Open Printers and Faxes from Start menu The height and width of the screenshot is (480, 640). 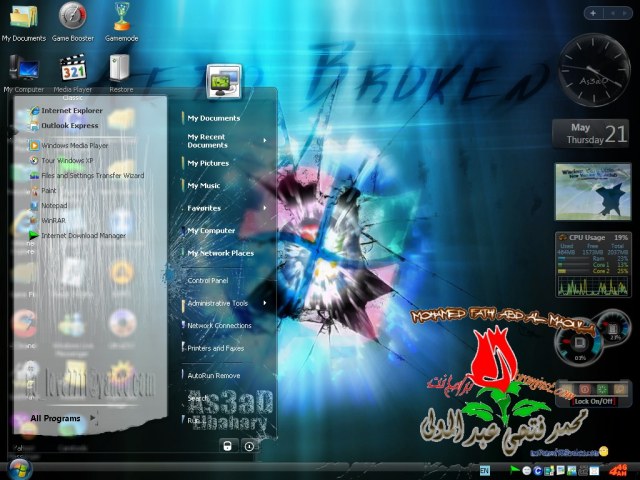point(213,348)
